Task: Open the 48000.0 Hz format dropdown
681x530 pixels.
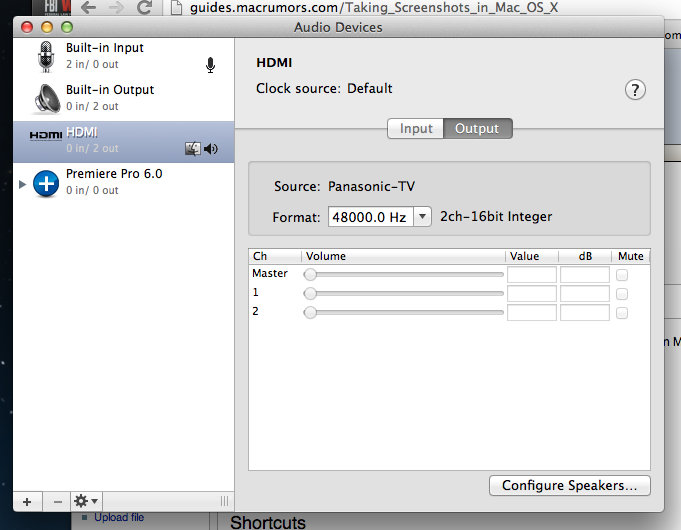Action: tap(422, 216)
